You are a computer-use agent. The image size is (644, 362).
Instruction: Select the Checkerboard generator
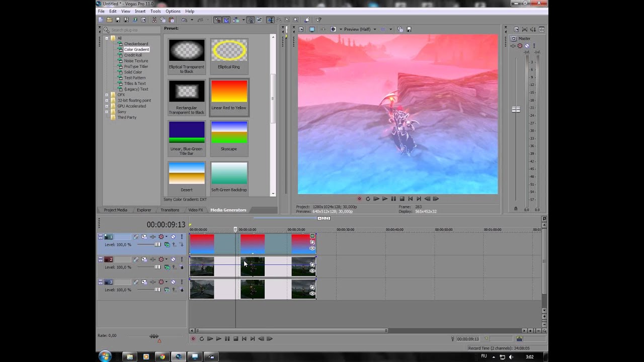(x=136, y=44)
